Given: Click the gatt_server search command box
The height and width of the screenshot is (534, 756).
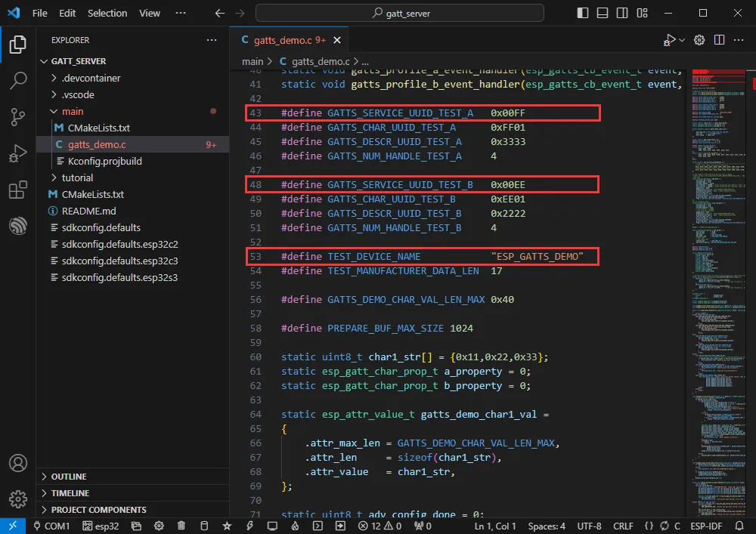Looking at the screenshot, I should click(x=399, y=13).
